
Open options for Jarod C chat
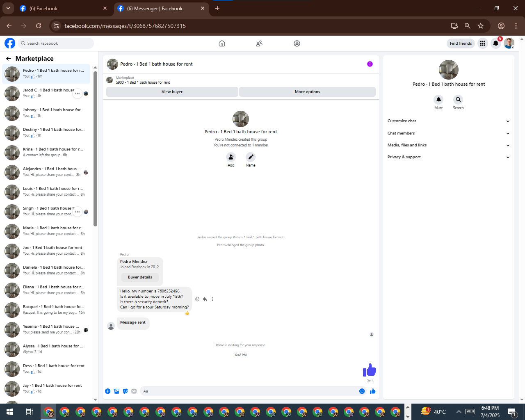77,94
